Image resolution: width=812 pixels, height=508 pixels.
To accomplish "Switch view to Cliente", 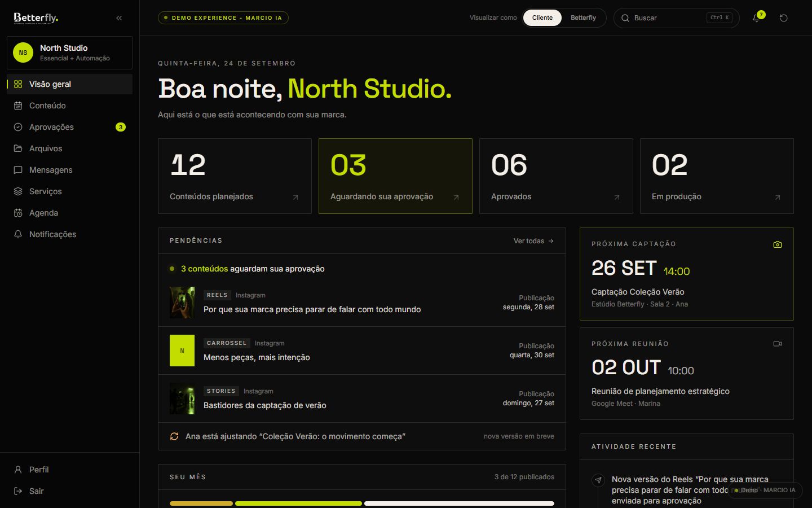I will coord(542,18).
